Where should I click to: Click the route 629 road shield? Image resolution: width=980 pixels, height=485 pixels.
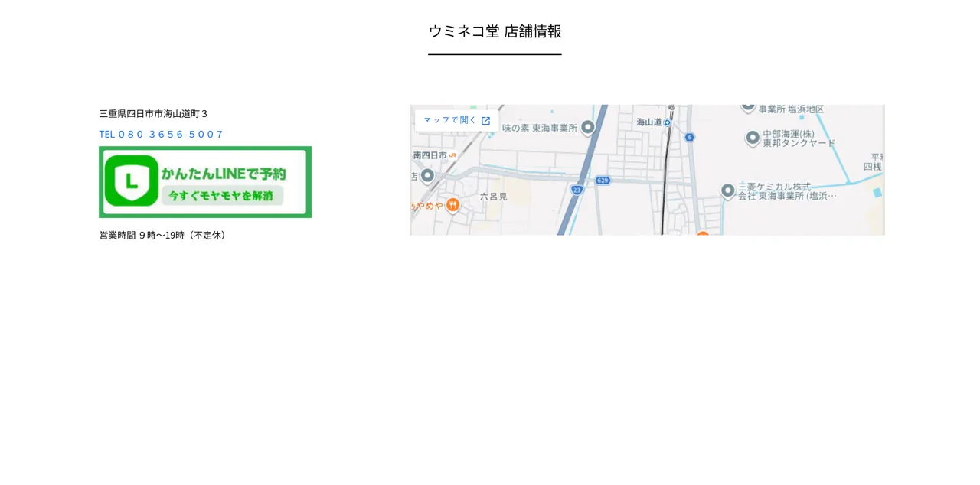[x=603, y=181]
